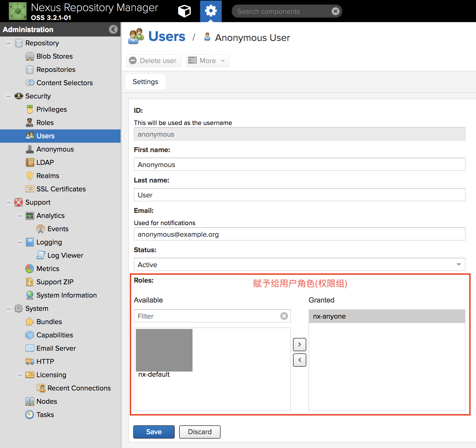Select the Settings tab
This screenshot has width=476, height=448.
point(145,82)
